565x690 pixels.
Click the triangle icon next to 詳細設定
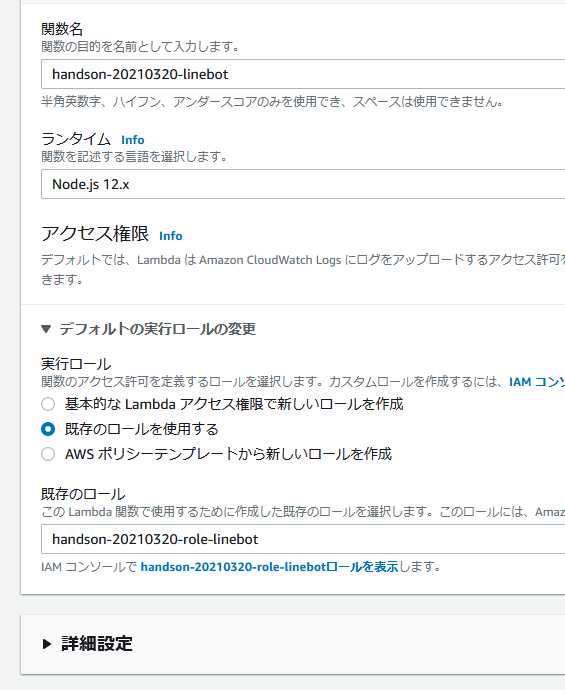(x=47, y=644)
